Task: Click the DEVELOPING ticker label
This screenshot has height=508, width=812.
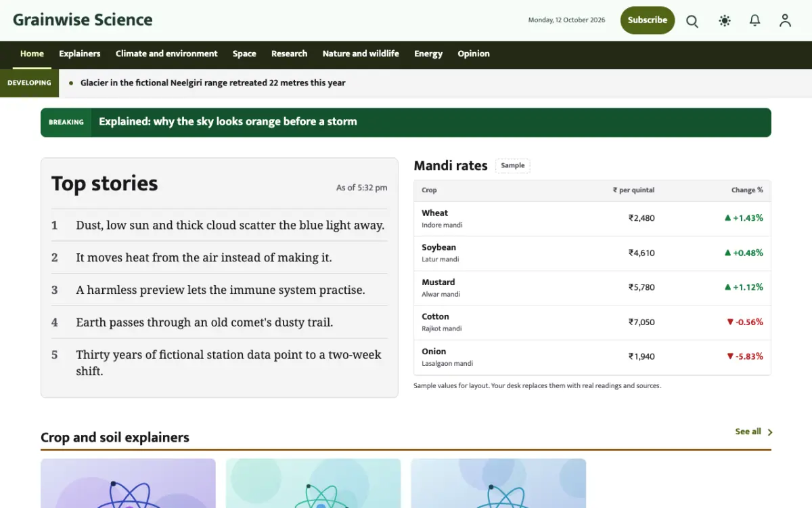Action: click(29, 83)
